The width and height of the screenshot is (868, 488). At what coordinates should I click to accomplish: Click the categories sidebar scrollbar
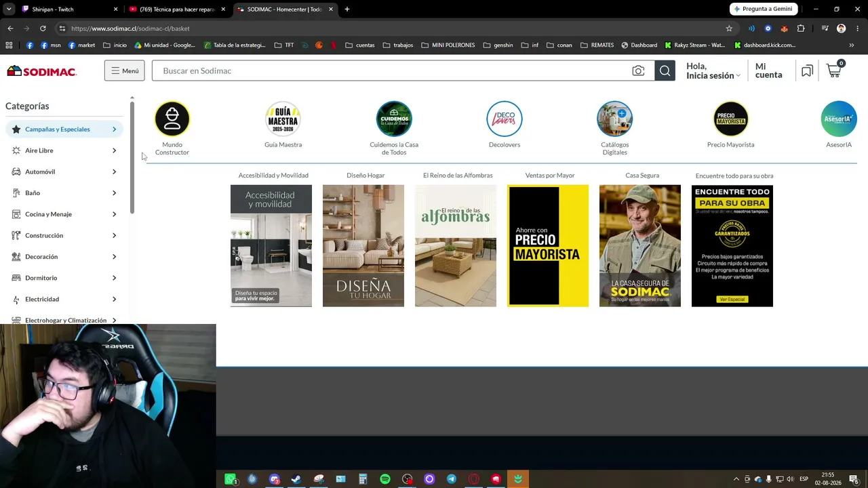coord(132,157)
